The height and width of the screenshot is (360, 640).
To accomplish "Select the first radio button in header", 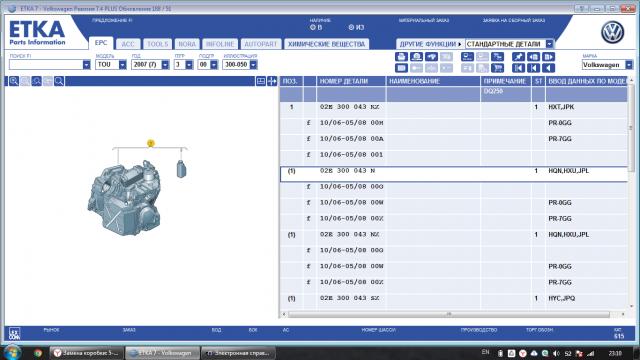I will tap(313, 27).
